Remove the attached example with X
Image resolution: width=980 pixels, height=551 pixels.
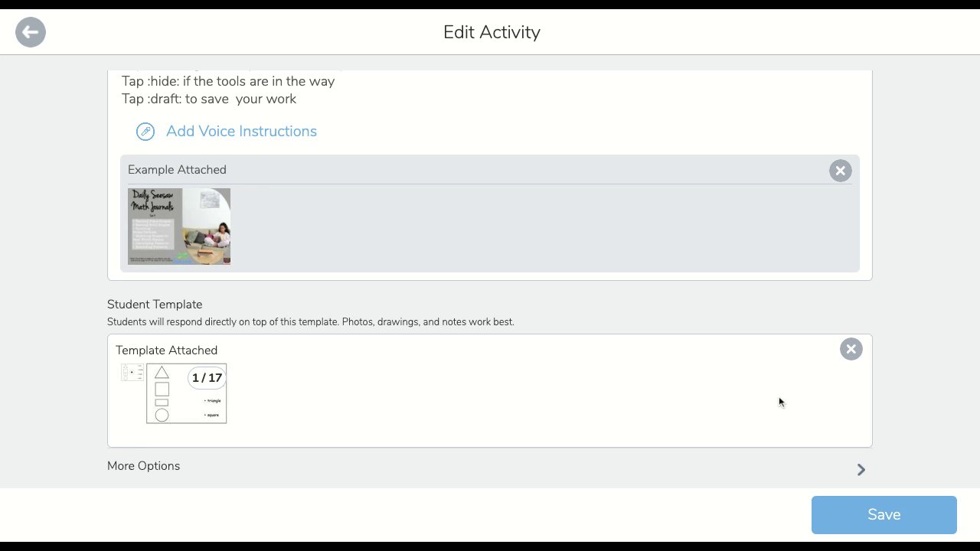(x=840, y=171)
